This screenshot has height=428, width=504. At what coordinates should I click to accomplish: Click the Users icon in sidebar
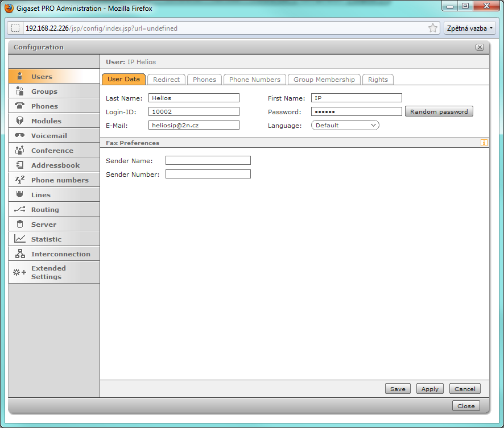(x=20, y=76)
